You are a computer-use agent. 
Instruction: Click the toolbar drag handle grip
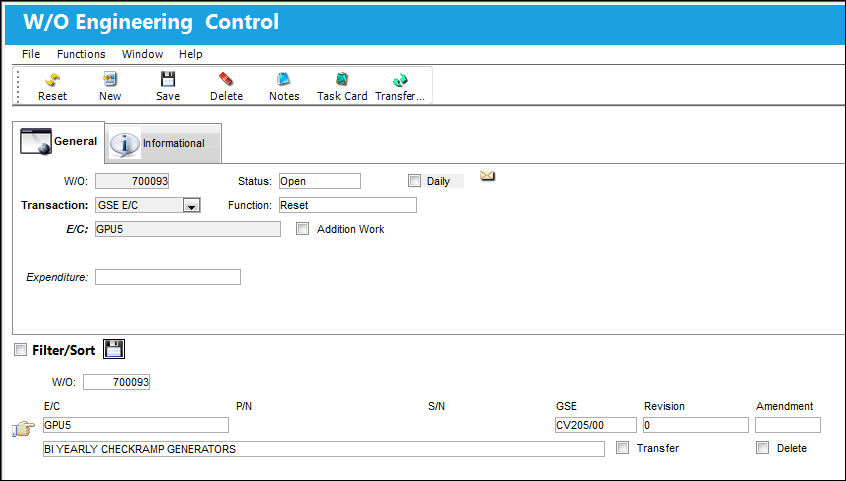coord(18,86)
